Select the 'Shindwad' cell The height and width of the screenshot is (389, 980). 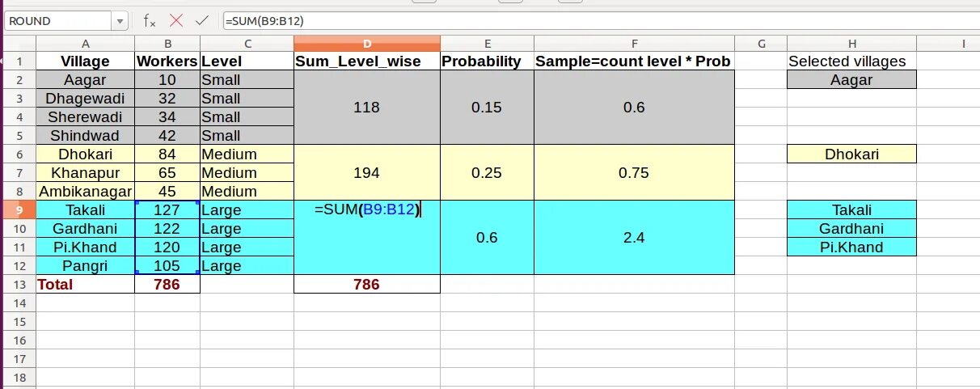86,136
